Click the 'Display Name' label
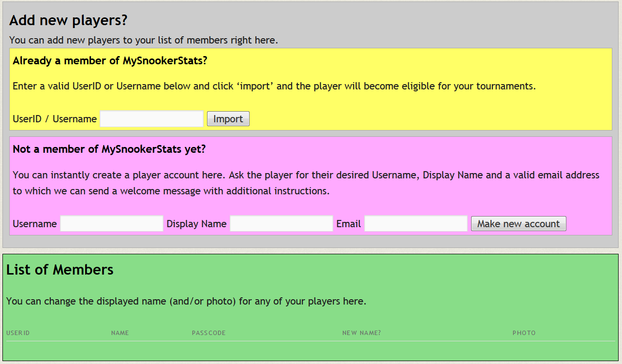The height and width of the screenshot is (364, 622). (196, 224)
